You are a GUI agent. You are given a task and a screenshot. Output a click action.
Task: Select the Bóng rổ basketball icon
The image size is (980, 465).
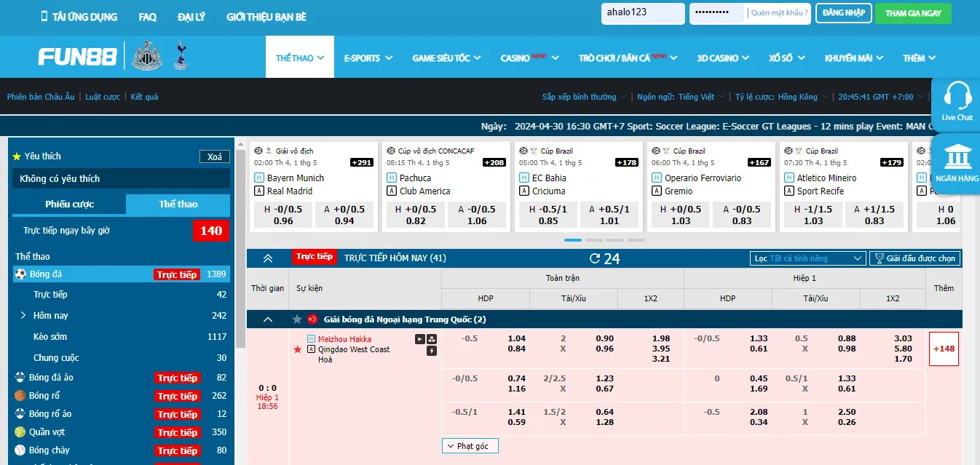pos(20,396)
